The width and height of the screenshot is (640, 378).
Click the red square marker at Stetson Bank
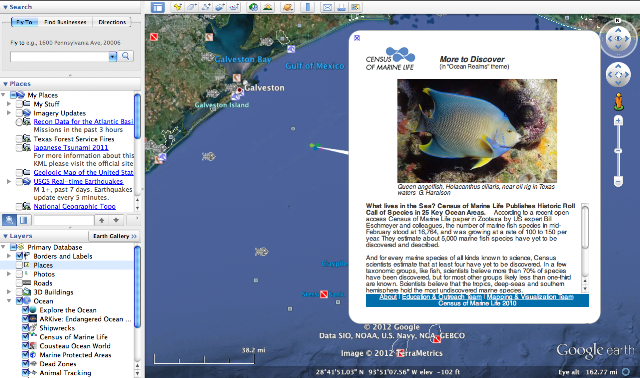[x=324, y=294]
